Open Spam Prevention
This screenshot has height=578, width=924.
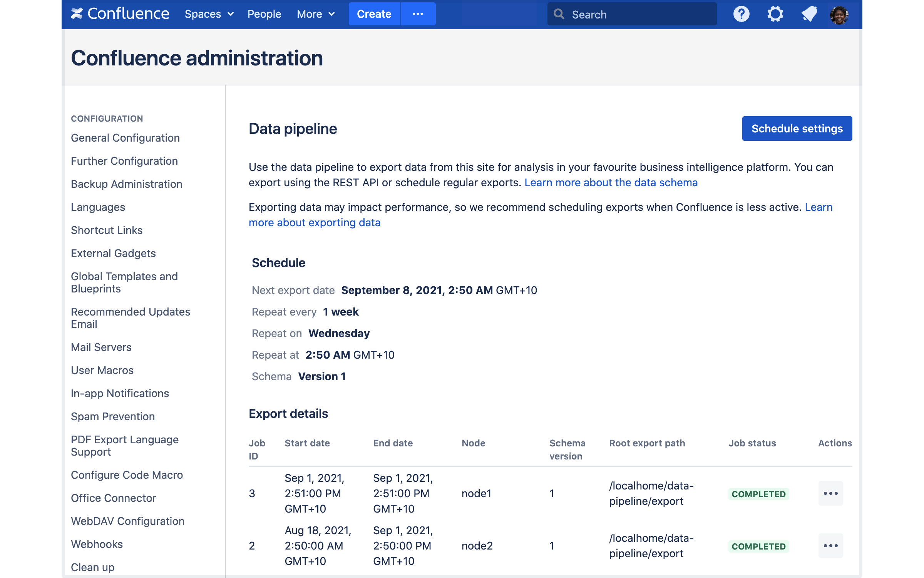(113, 416)
